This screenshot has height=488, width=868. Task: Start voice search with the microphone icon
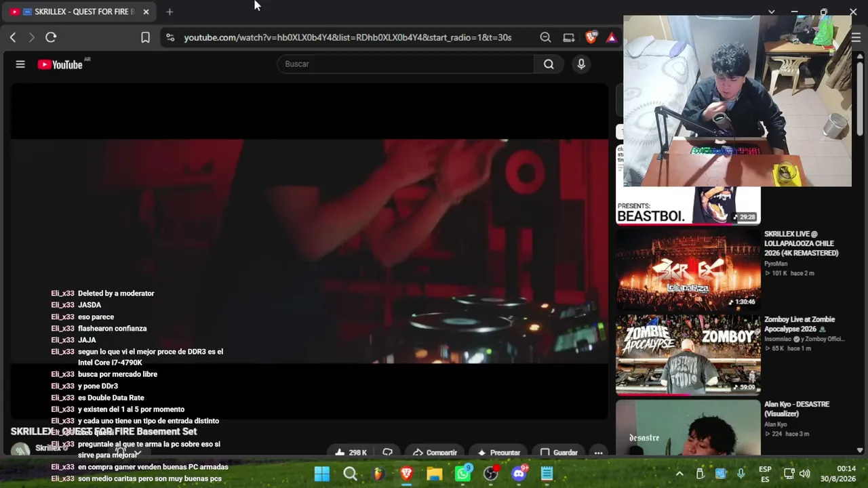[581, 64]
